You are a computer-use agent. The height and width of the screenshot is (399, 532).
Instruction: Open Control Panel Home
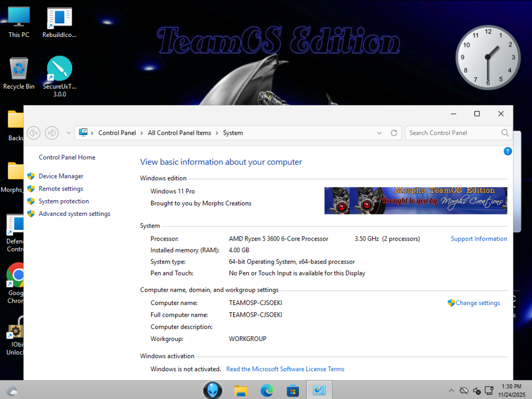click(x=67, y=157)
